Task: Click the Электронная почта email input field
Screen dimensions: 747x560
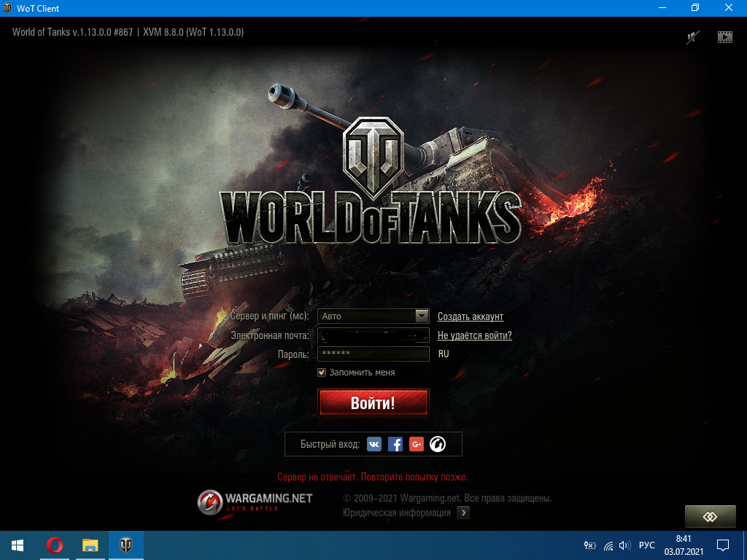Action: (x=373, y=335)
